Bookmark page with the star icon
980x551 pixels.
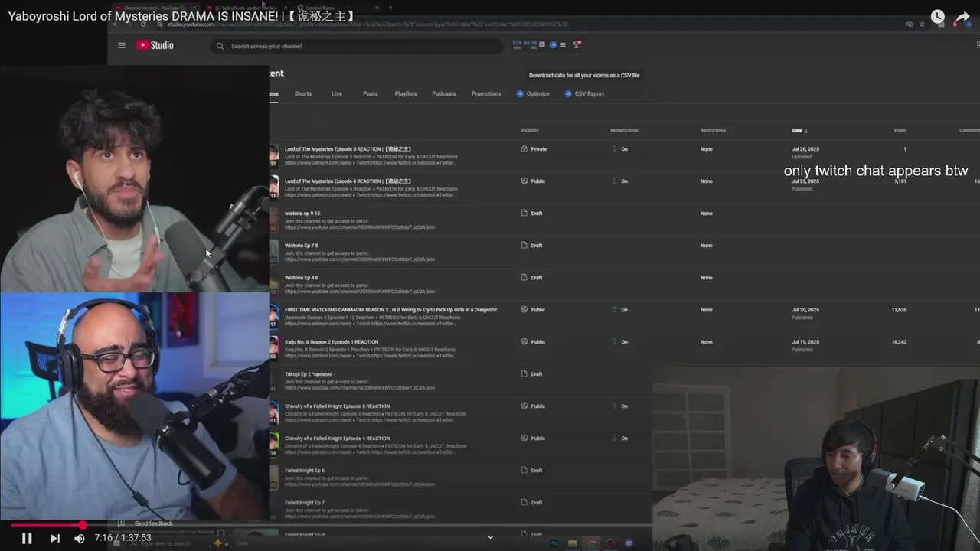[922, 24]
